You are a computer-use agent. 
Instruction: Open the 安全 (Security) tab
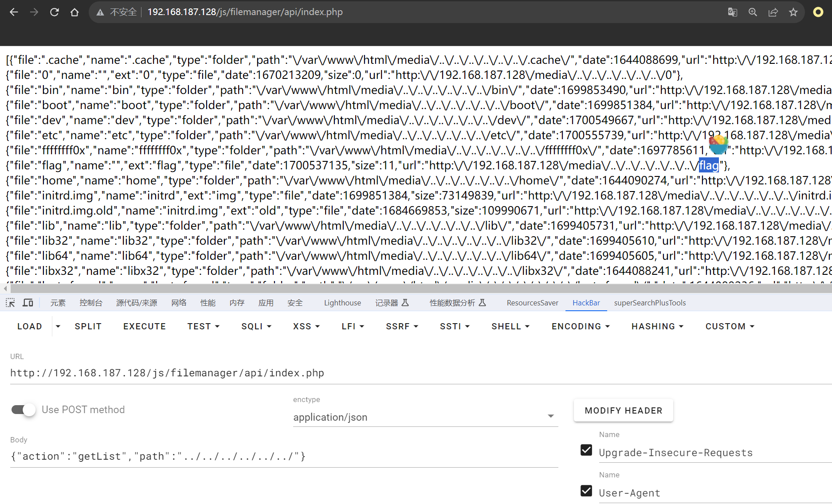click(x=295, y=303)
